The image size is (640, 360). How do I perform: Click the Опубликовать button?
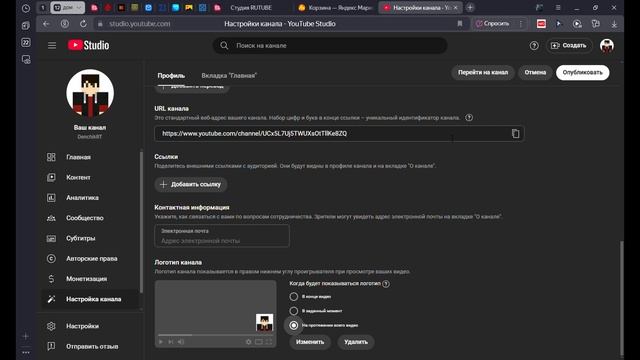coord(582,73)
